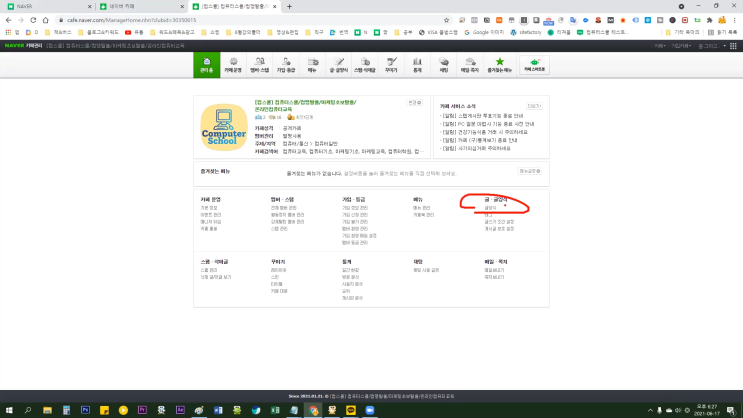Open 쪽지보내기 under 메일·쪽지
743x418 pixels.
pyautogui.click(x=494, y=277)
